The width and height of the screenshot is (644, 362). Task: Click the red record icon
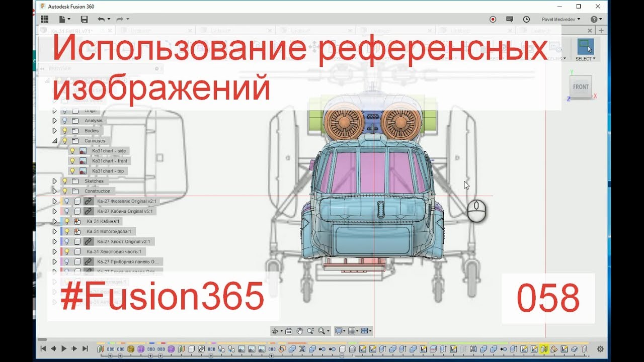coord(493,19)
